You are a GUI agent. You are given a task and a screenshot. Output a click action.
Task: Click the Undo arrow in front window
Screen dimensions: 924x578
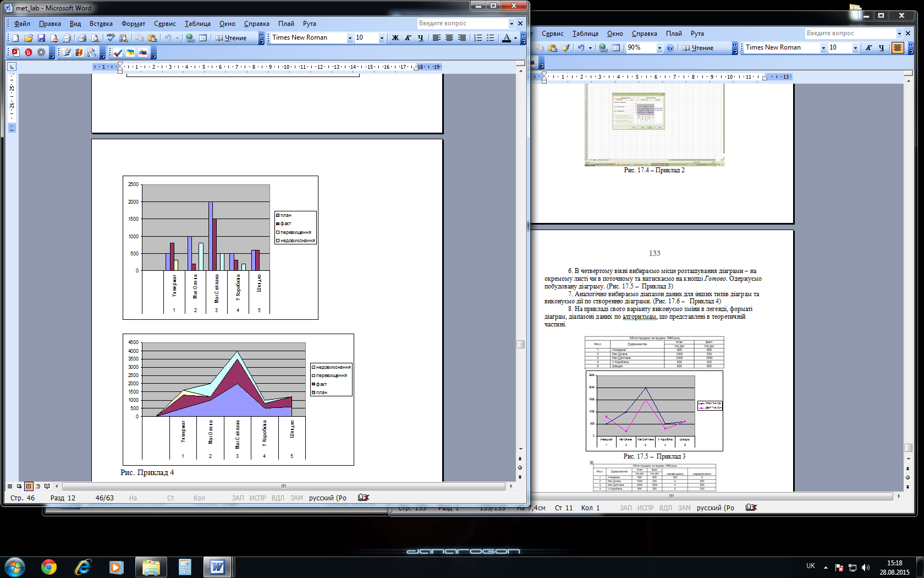pyautogui.click(x=168, y=38)
